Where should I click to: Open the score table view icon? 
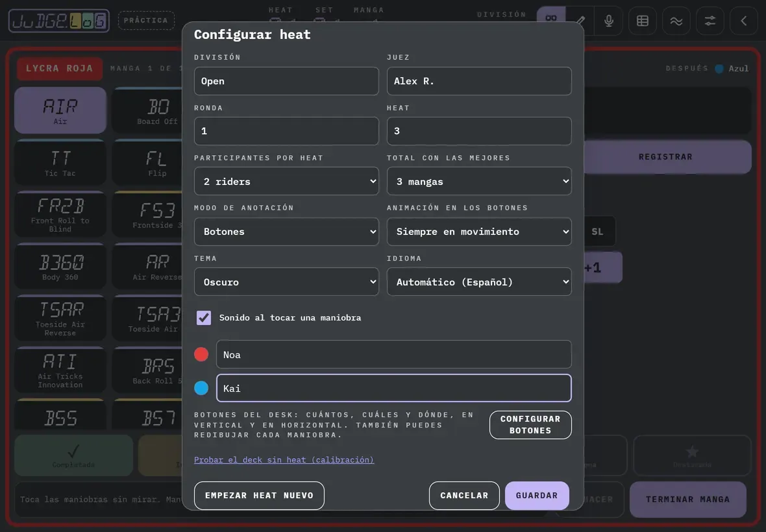pos(643,21)
